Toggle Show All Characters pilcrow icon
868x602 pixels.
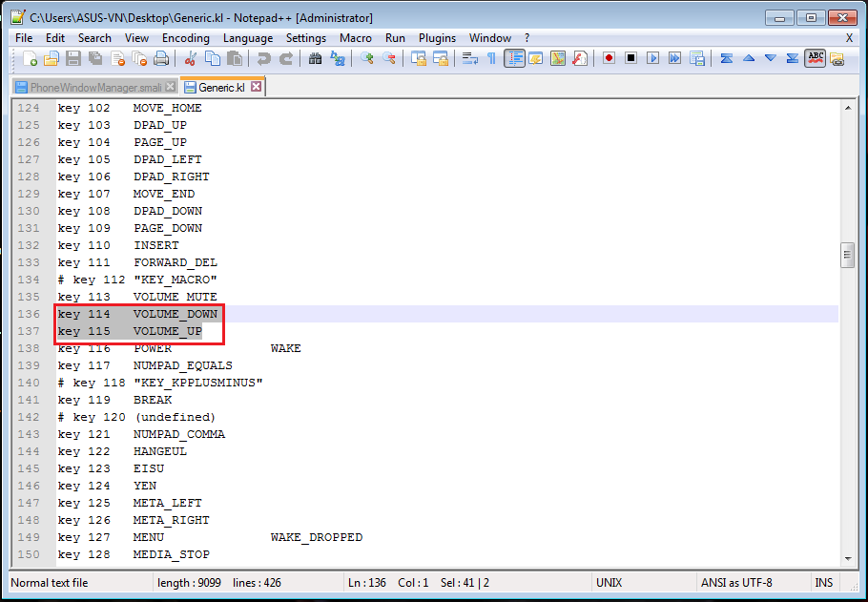pos(491,58)
